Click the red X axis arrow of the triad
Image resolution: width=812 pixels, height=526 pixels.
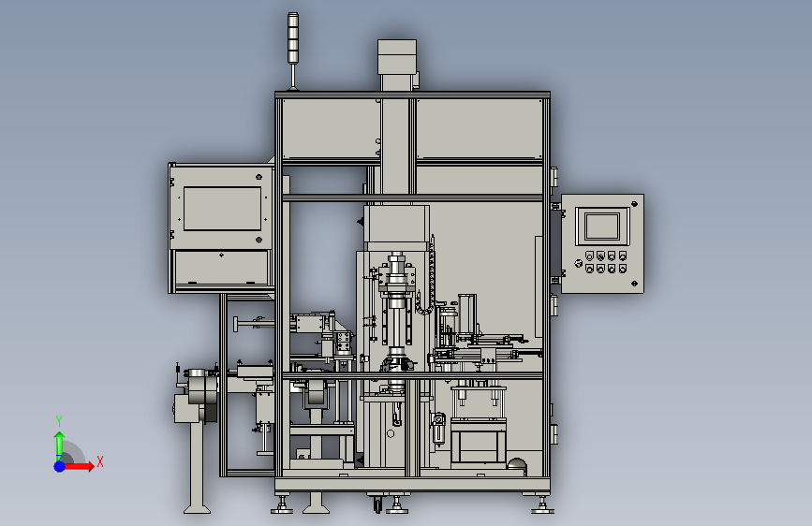click(x=79, y=466)
